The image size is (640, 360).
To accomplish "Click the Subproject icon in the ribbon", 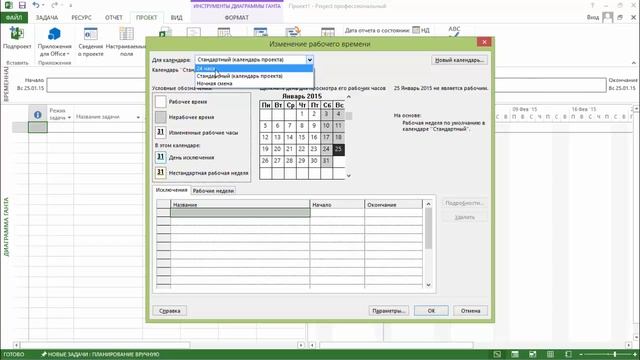I will click(17, 34).
